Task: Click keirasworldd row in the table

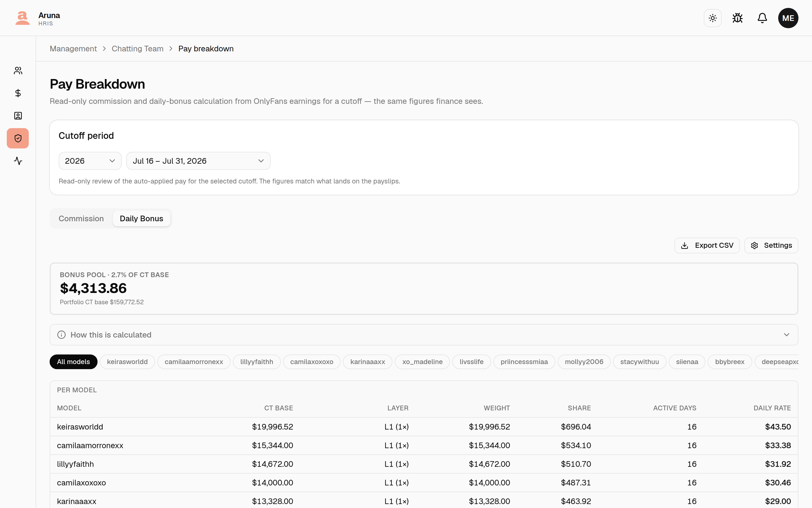Action: (x=424, y=427)
